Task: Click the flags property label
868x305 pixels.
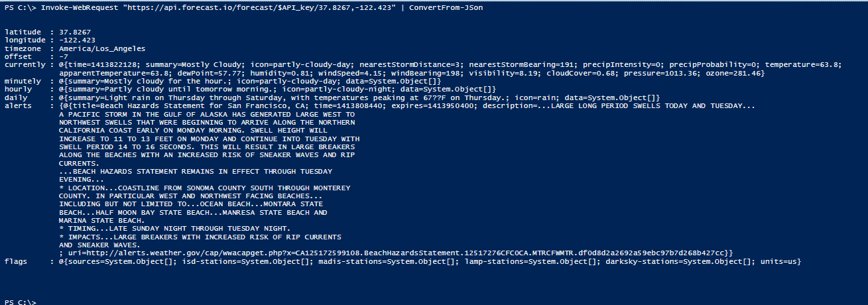Action: point(16,261)
